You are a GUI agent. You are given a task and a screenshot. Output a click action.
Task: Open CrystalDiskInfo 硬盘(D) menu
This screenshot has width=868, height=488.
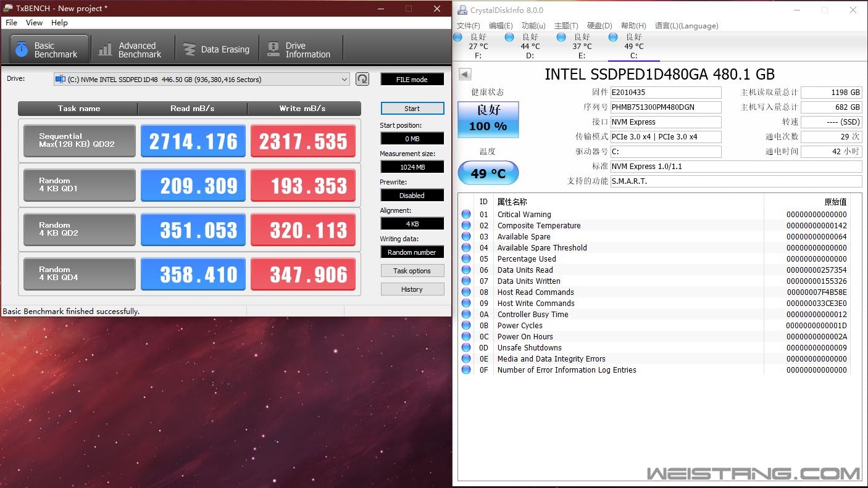coord(599,26)
